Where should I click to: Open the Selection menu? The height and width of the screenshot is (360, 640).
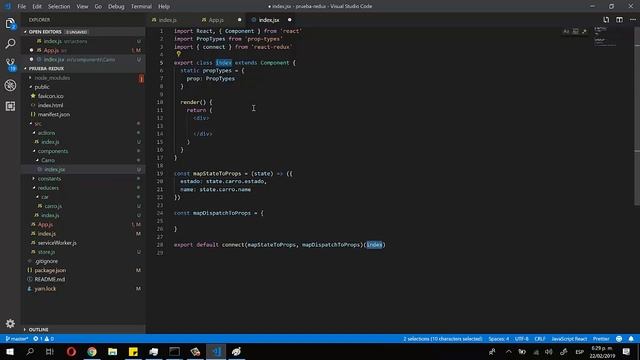click(x=59, y=7)
